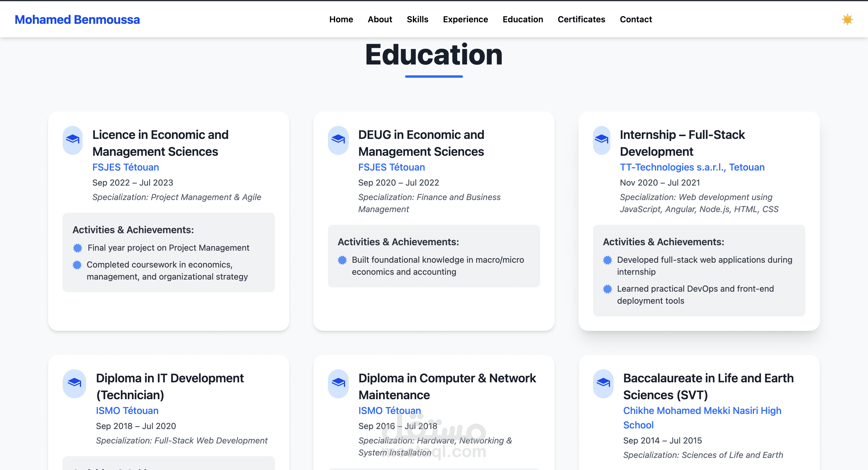The image size is (868, 470).
Task: Navigate to Experience section
Action: coord(465,20)
